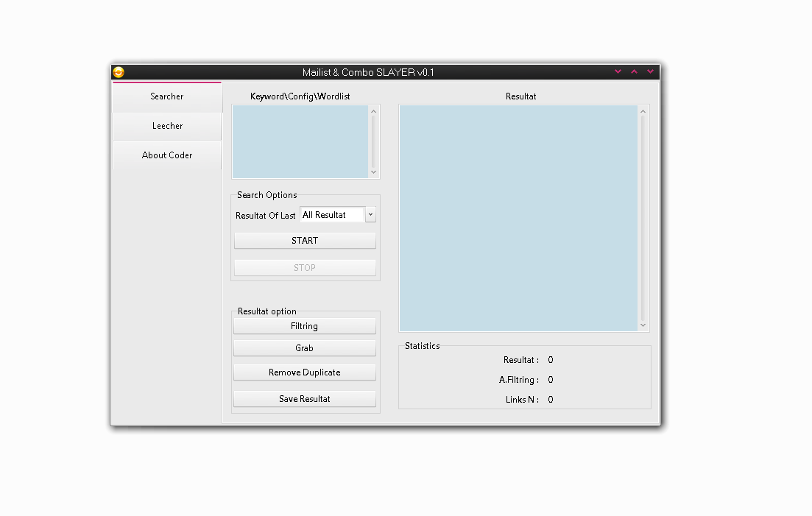Expand the Resultat Of Last dropdown arrow
The height and width of the screenshot is (516, 812).
[x=370, y=215]
